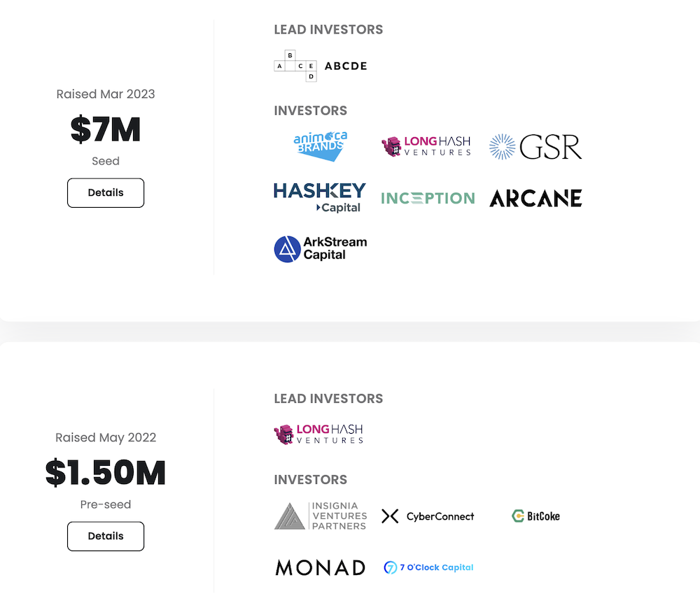The height and width of the screenshot is (603, 700).
Task: Open the BitCoke investor logo
Action: click(x=535, y=516)
